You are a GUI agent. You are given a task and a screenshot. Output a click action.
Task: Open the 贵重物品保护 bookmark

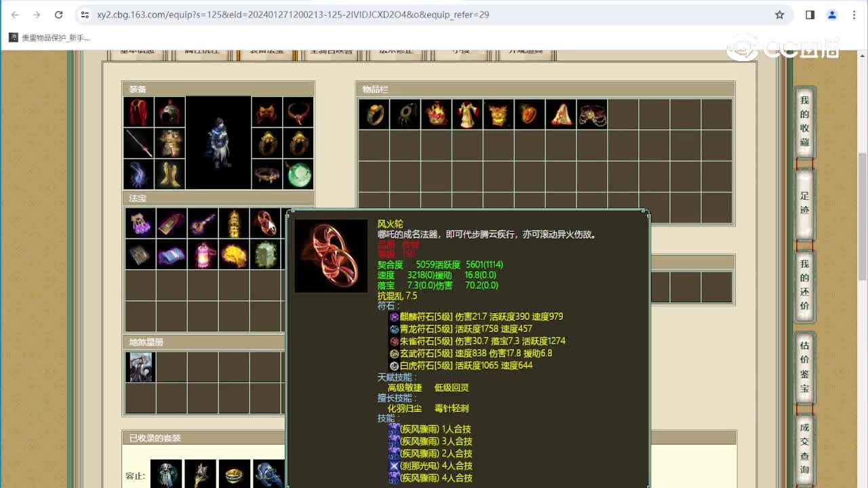tap(50, 38)
